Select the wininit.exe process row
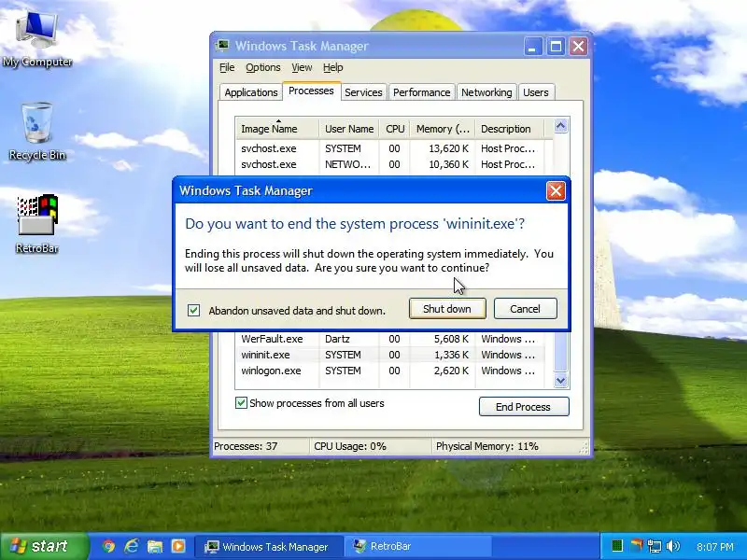747x560 pixels. (390, 355)
